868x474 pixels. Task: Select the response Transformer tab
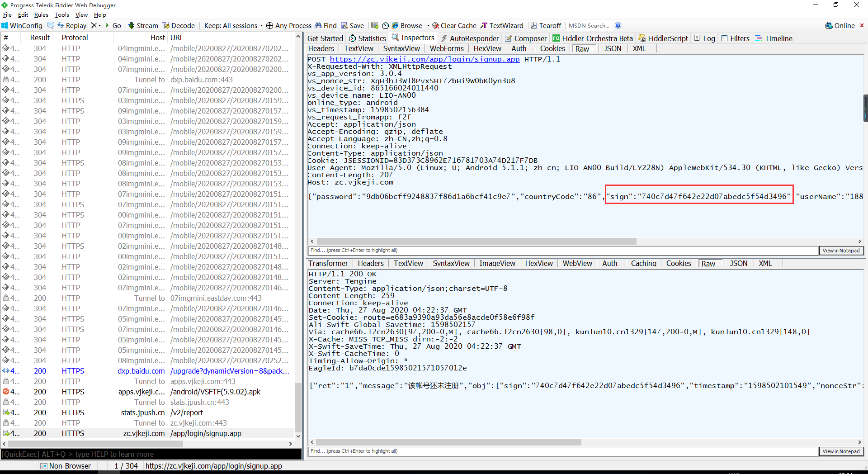(x=328, y=263)
